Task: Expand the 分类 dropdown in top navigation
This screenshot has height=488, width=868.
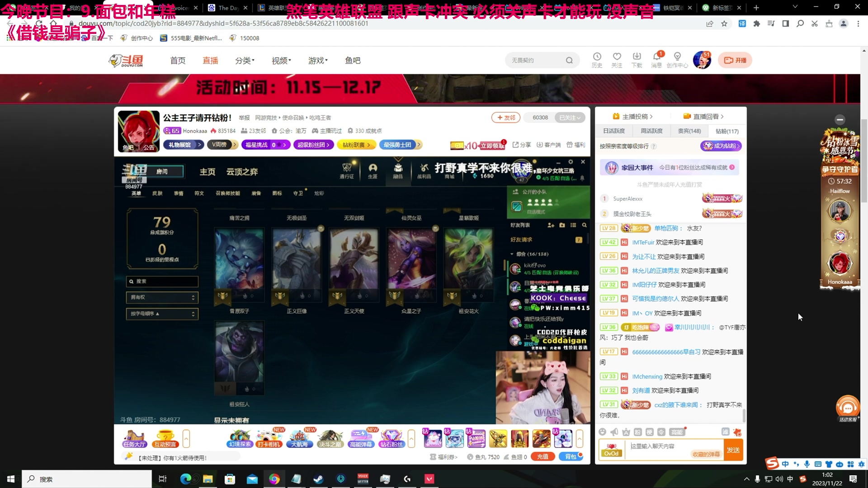Action: point(245,60)
